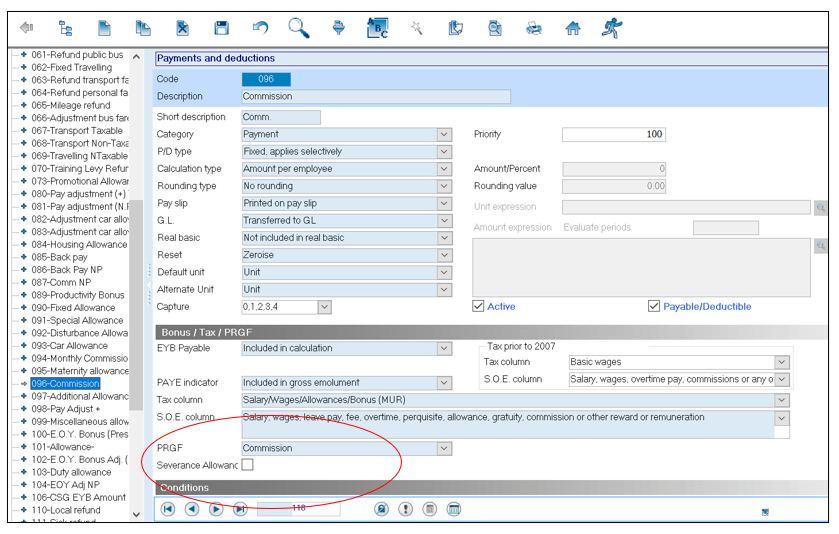This screenshot has height=534, width=839.
Task: Click the Priority input field
Action: (x=613, y=134)
